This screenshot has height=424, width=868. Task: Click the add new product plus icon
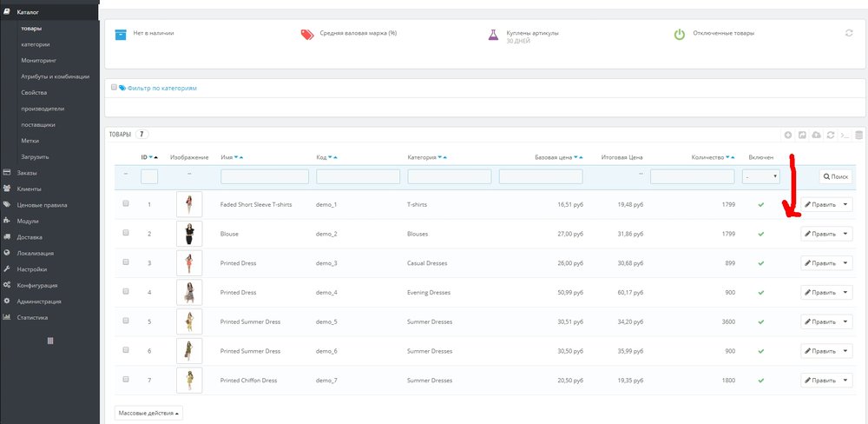click(x=788, y=135)
